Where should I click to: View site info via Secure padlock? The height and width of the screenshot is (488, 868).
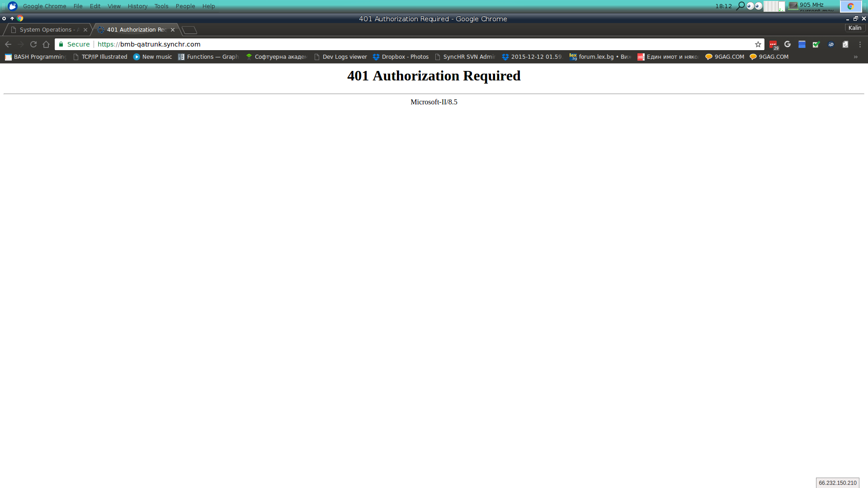coord(75,44)
